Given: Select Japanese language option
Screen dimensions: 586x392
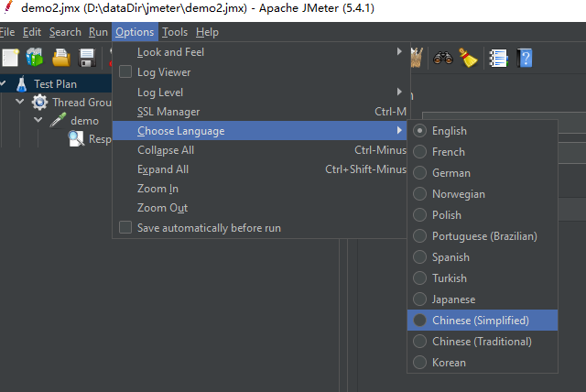Looking at the screenshot, I should click(483, 299).
